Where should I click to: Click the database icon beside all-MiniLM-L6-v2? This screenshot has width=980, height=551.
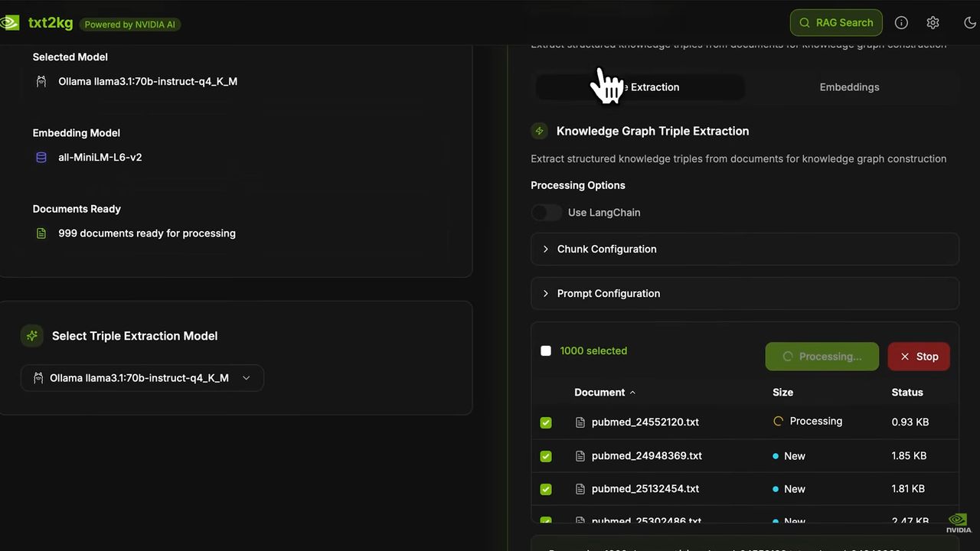[41, 158]
